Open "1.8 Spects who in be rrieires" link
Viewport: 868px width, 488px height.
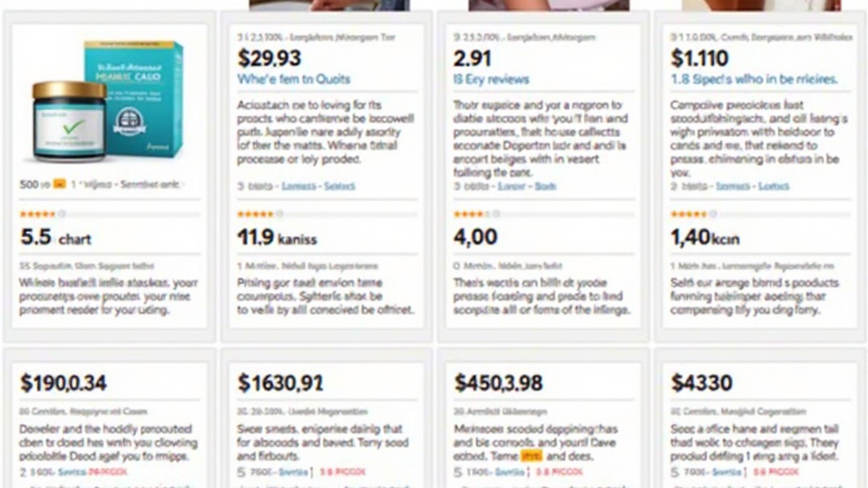click(x=754, y=79)
